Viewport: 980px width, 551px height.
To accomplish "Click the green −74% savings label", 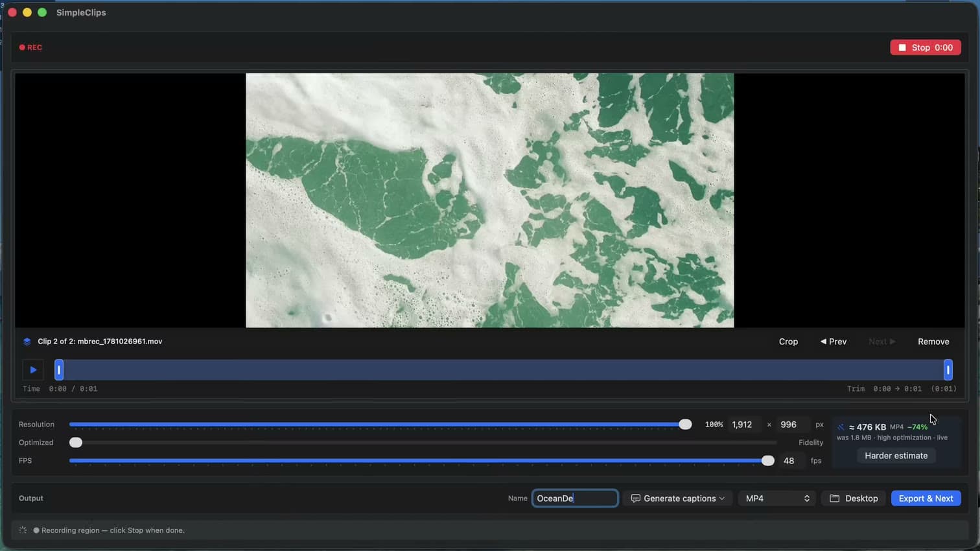I will tap(917, 427).
